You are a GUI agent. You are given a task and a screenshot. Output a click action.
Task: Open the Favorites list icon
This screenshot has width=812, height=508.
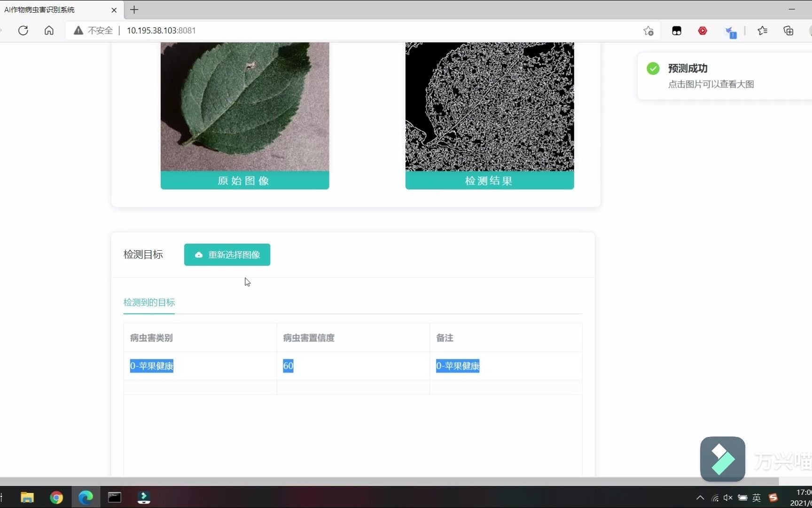(763, 31)
